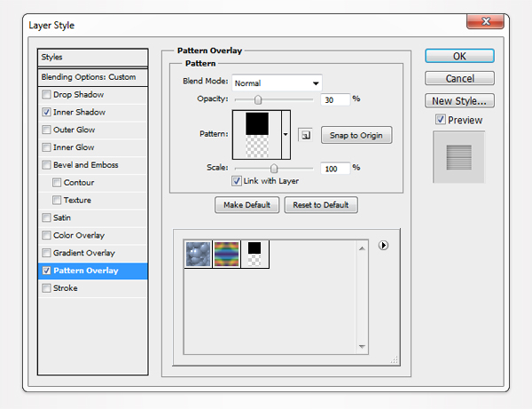This screenshot has height=409, width=532.
Task: Enable the Drop Shadow checkbox
Action: pyautogui.click(x=46, y=95)
